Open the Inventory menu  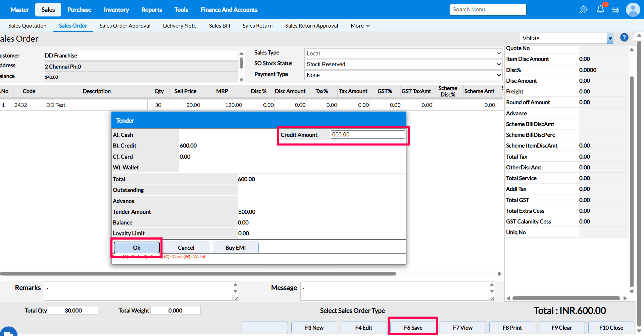pyautogui.click(x=116, y=10)
